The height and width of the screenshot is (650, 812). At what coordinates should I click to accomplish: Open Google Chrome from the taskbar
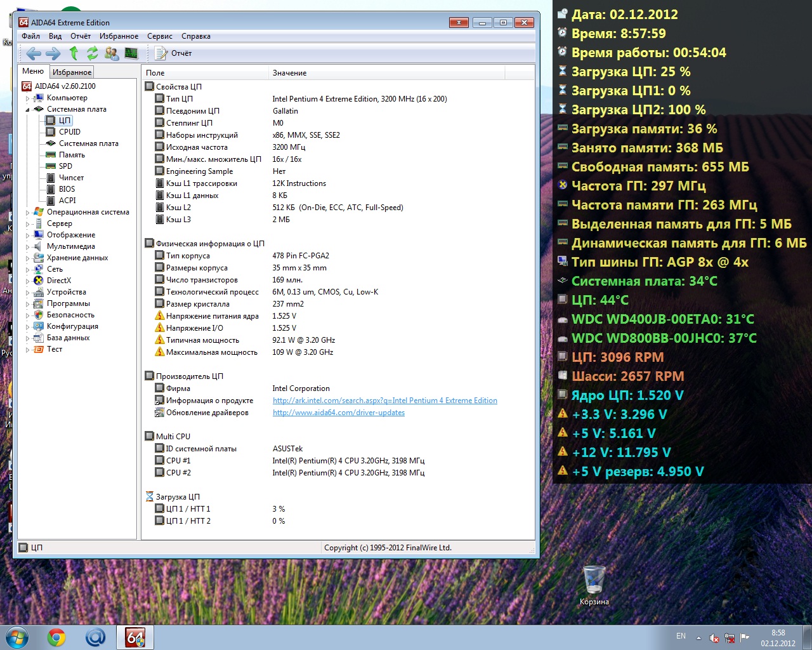pos(56,637)
